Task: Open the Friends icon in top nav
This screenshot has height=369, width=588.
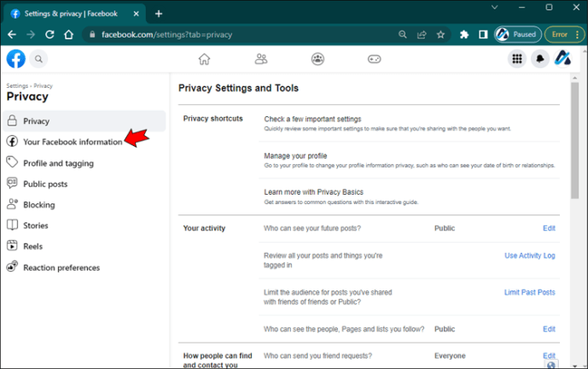Action: tap(261, 59)
